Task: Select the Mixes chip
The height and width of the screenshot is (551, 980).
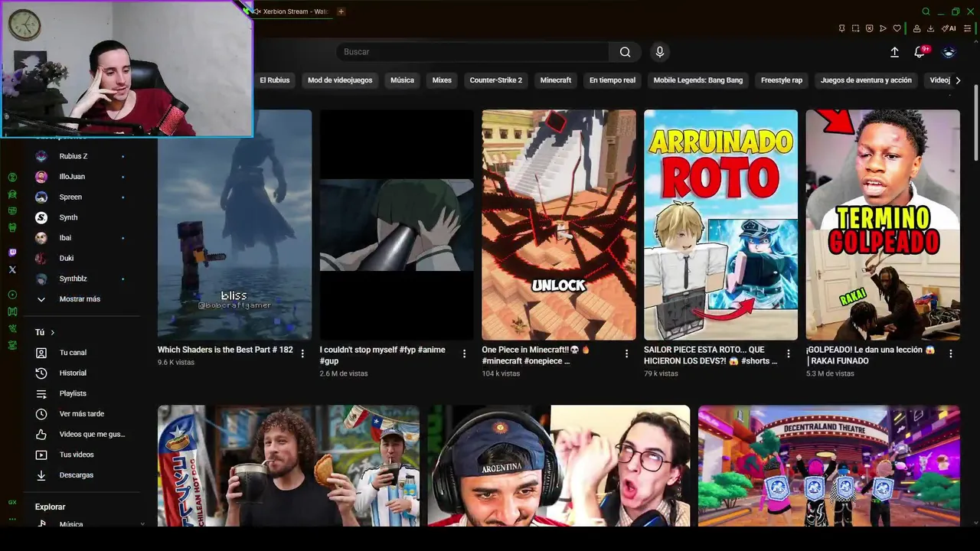Action: point(442,80)
